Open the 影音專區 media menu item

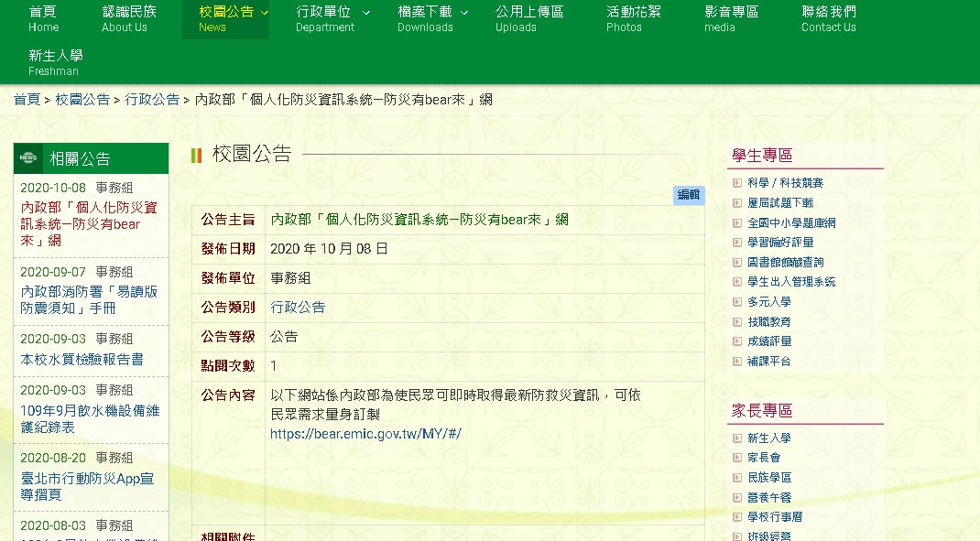pos(731,18)
